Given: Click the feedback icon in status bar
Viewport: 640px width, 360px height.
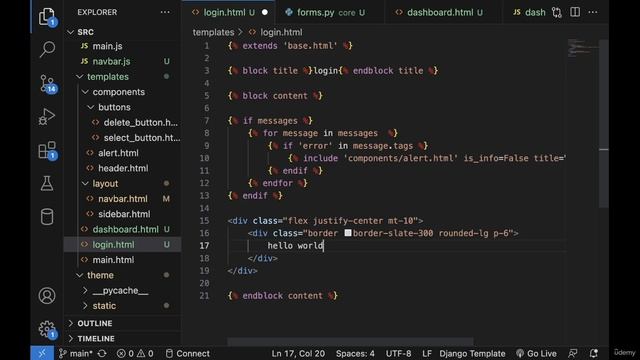Looking at the screenshot, I should coord(572,353).
